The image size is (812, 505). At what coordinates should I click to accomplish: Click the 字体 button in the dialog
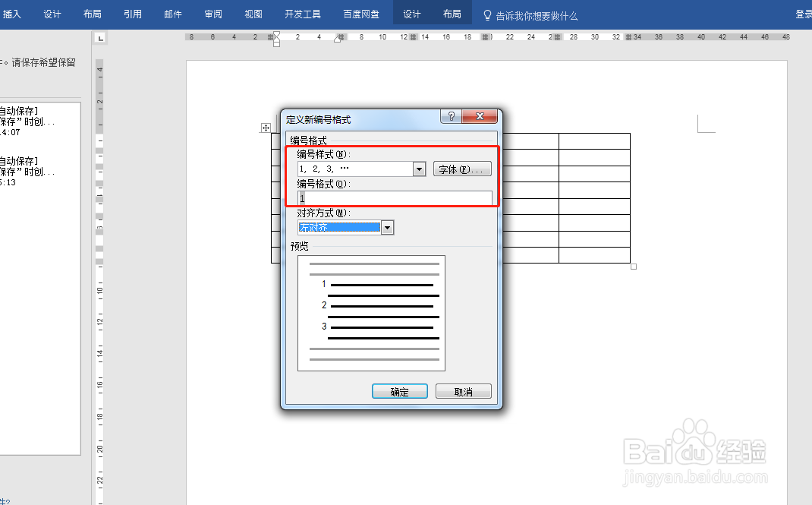pos(462,168)
